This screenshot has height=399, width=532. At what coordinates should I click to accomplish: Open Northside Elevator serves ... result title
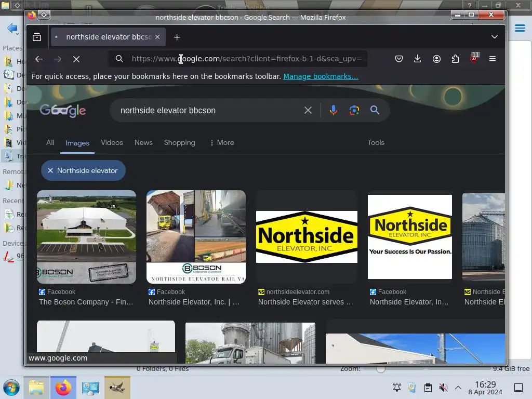[305, 302]
